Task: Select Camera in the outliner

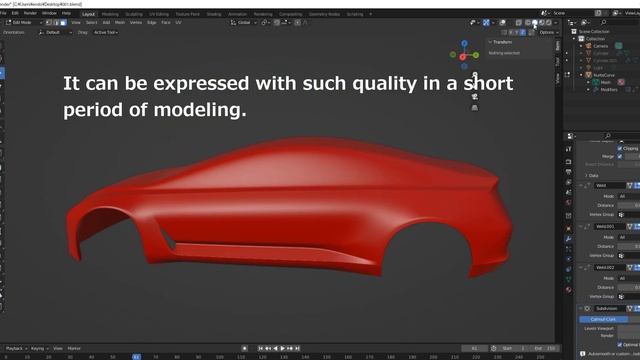Action: coord(600,46)
